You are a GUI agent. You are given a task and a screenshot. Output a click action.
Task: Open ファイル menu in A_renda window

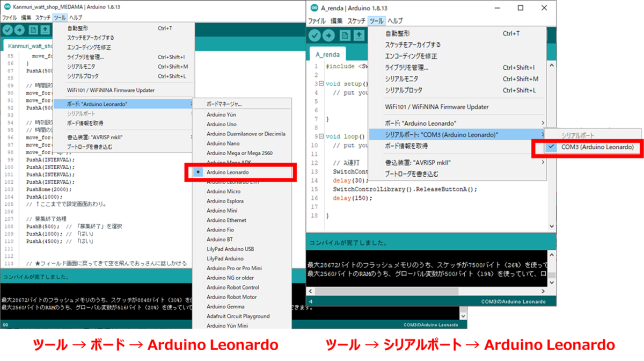tap(317, 21)
